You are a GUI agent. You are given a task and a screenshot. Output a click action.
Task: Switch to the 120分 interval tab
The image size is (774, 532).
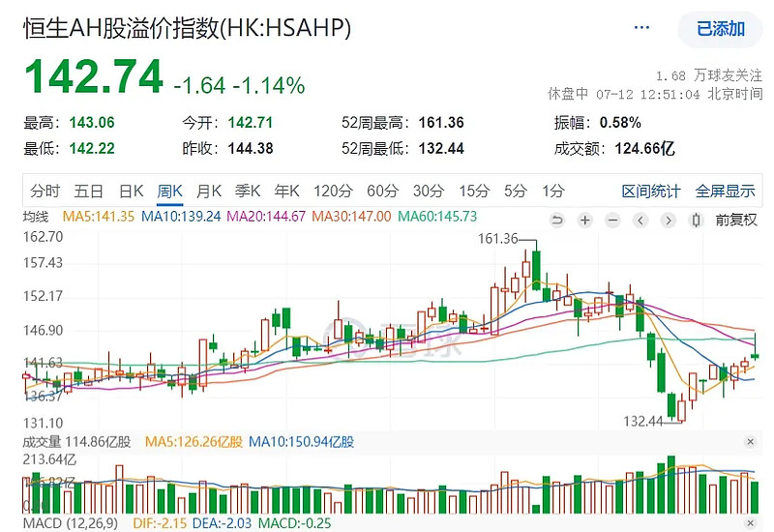[333, 191]
